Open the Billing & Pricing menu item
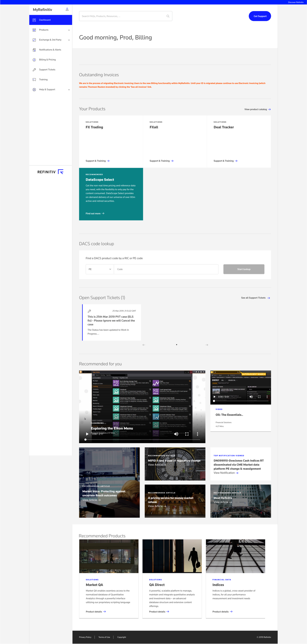Viewport: 307px width, 644px height. pyautogui.click(x=51, y=60)
